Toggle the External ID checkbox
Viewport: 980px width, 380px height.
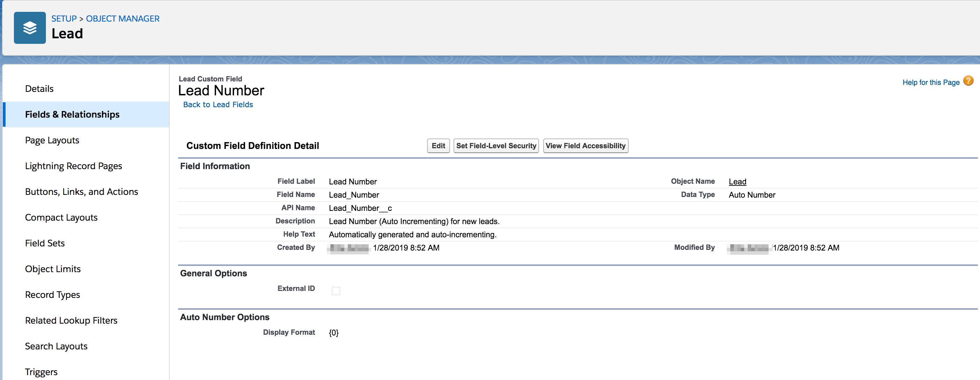(x=336, y=291)
